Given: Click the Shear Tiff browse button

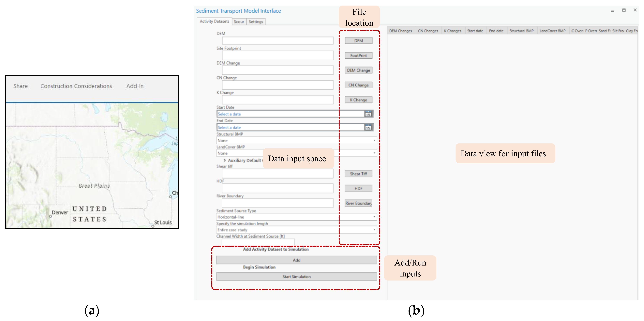Looking at the screenshot, I should pyautogui.click(x=358, y=174).
